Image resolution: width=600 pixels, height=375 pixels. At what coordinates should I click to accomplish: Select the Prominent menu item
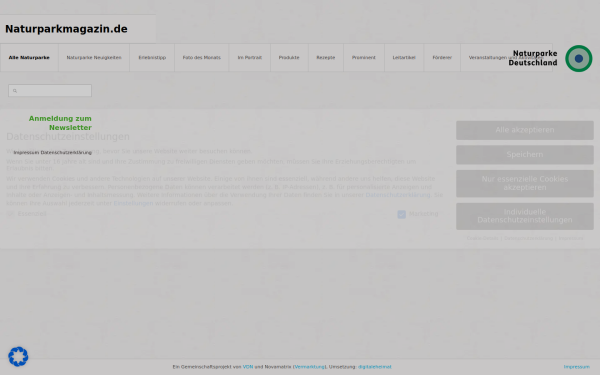364,57
